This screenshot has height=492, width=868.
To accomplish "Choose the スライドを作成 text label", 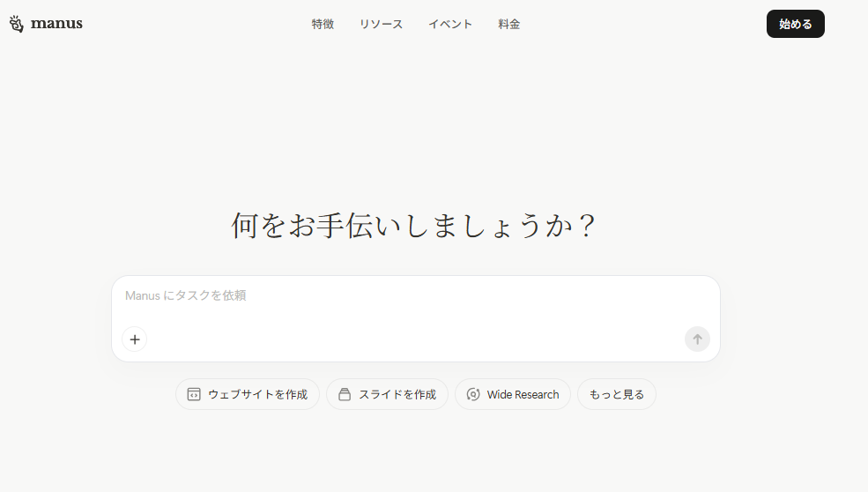I will (397, 394).
